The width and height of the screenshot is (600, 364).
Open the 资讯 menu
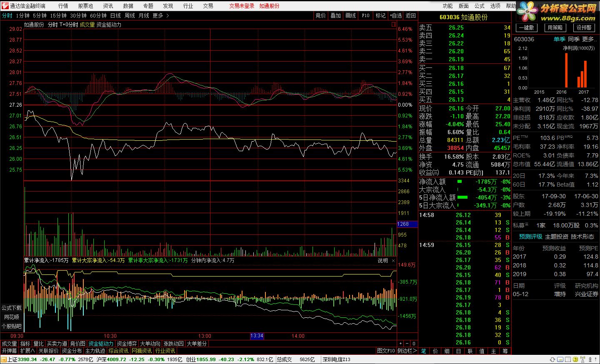(108, 6)
